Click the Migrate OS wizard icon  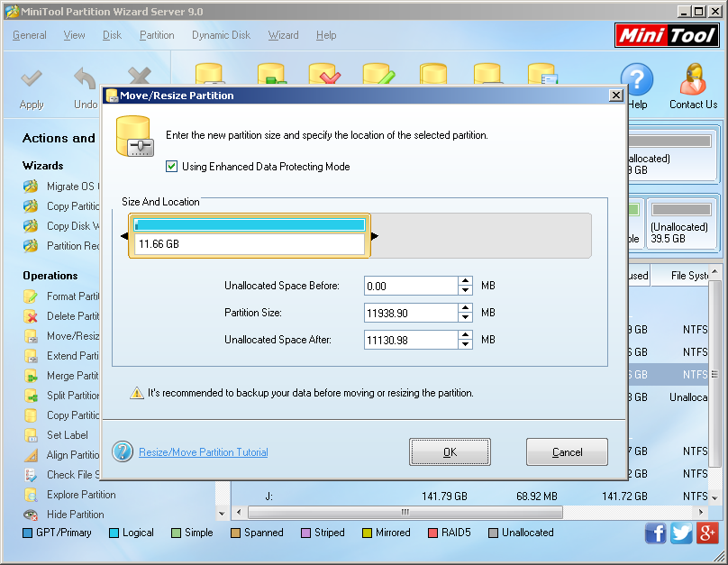coord(31,187)
